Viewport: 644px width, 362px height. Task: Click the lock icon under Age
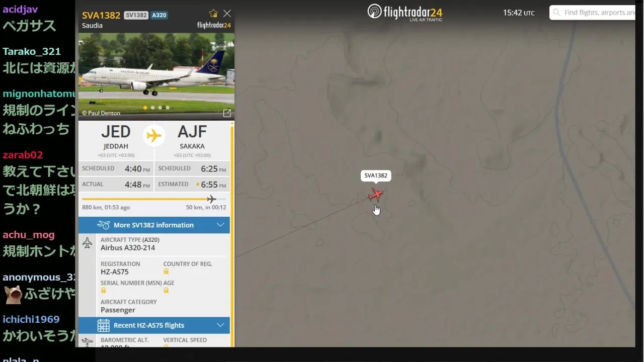tap(166, 291)
